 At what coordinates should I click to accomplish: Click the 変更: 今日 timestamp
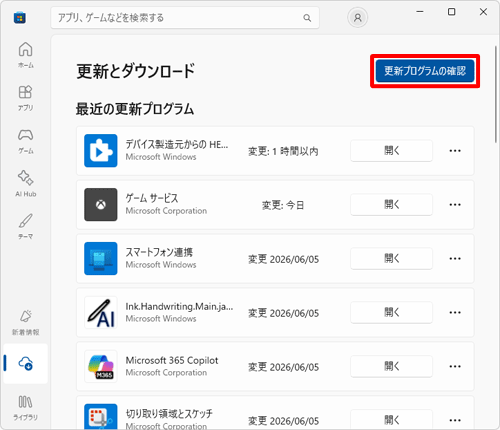[x=283, y=205]
